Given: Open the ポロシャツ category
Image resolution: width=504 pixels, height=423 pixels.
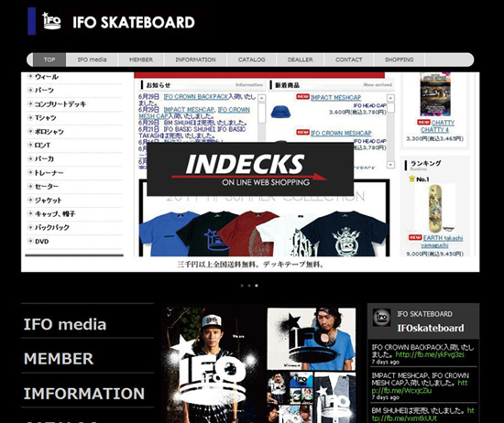Looking at the screenshot, I should [49, 132].
